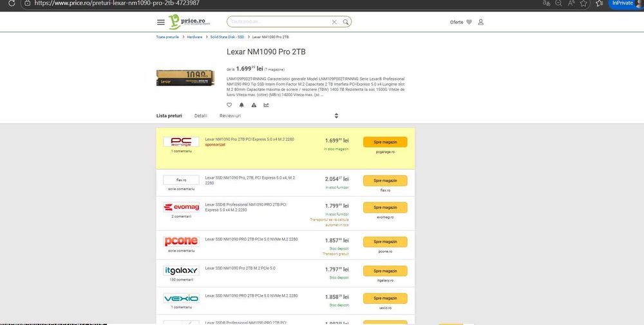The height and width of the screenshot is (325, 644).
Task: Click scrie comentariu under pcone
Action: coord(181,251)
